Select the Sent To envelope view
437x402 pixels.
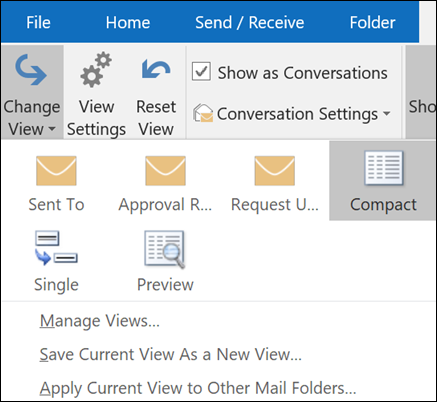(x=56, y=171)
